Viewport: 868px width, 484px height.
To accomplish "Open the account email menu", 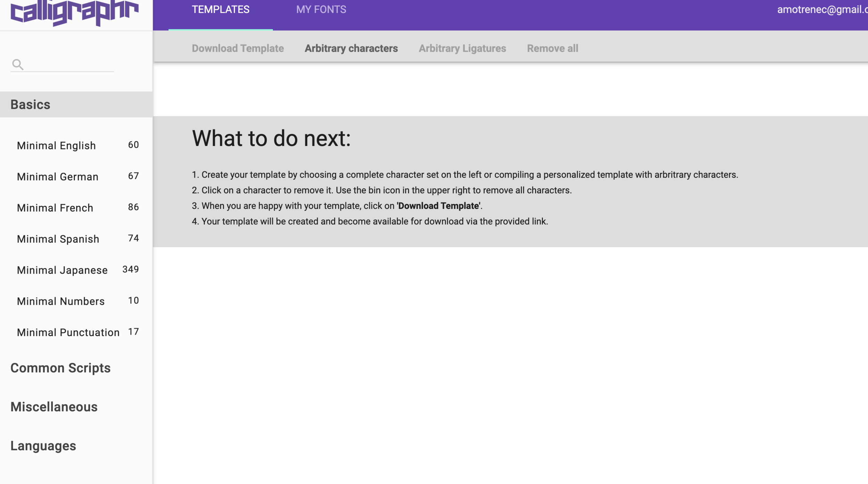I will point(822,9).
